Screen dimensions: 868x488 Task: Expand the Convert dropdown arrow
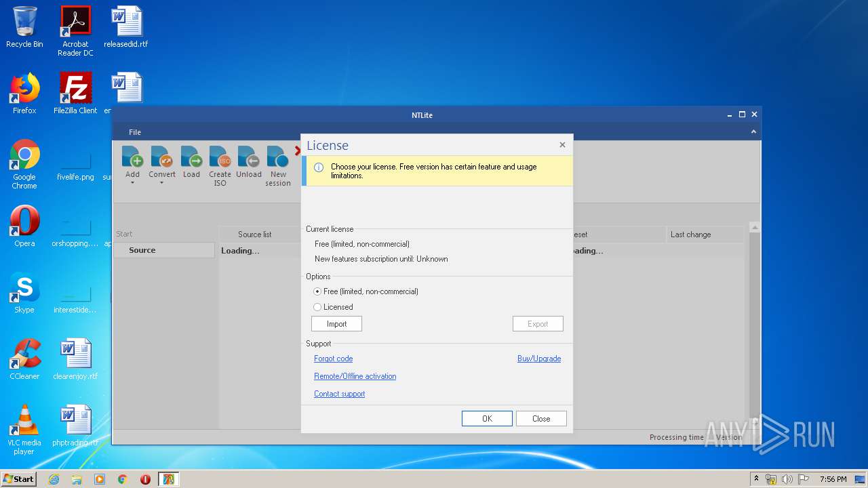click(x=162, y=183)
